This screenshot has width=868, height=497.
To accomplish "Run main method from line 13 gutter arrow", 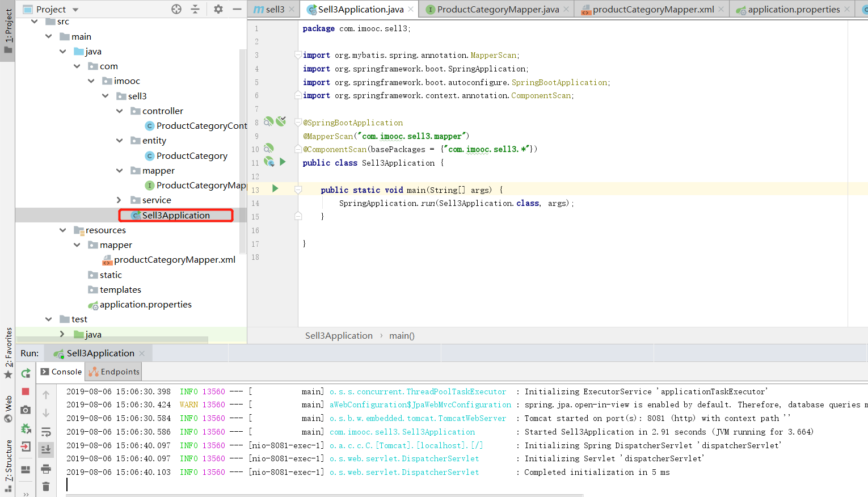I will click(275, 188).
